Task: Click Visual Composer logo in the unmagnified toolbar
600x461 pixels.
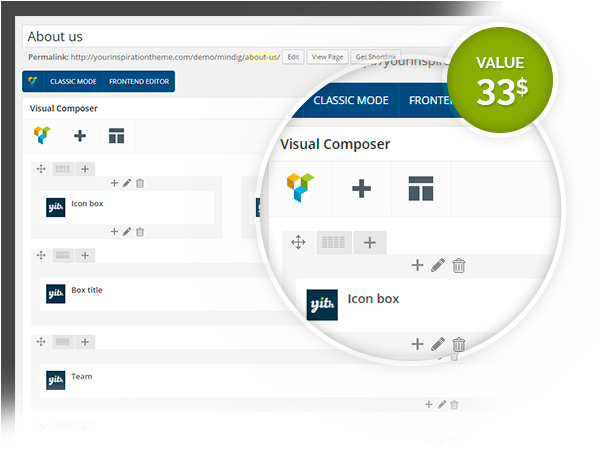Action: [42, 135]
